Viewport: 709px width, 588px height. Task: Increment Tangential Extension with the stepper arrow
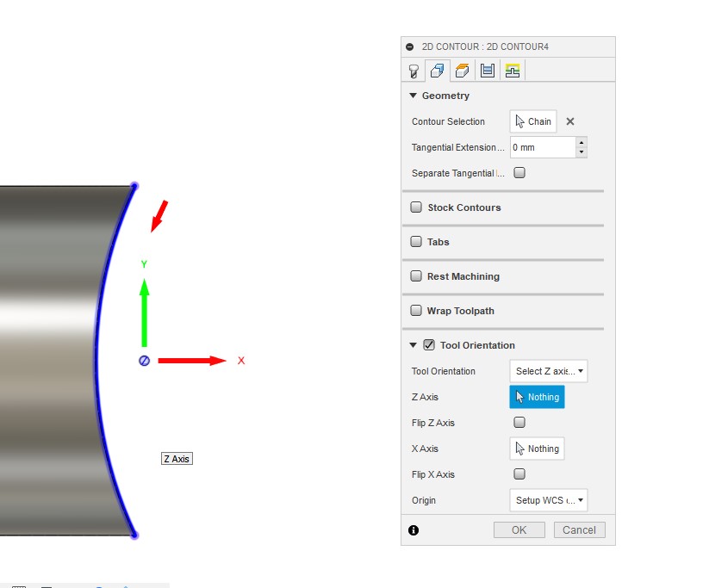tap(581, 143)
